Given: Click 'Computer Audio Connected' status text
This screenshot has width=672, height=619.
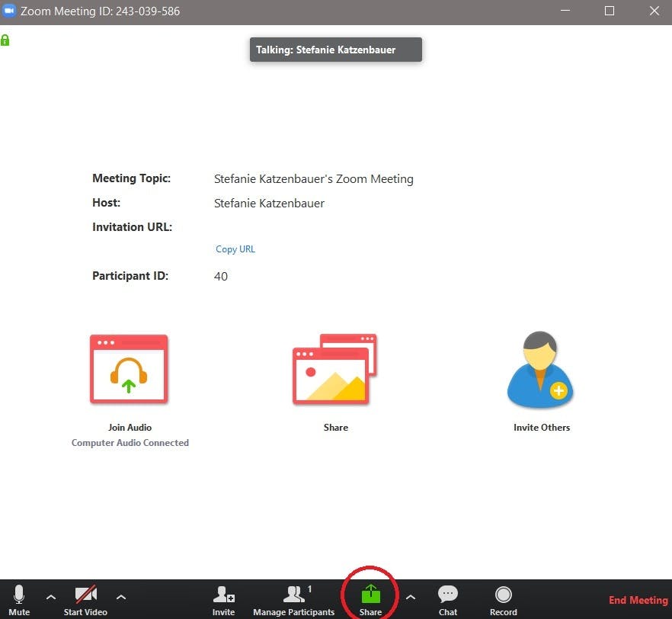Looking at the screenshot, I should coord(130,443).
